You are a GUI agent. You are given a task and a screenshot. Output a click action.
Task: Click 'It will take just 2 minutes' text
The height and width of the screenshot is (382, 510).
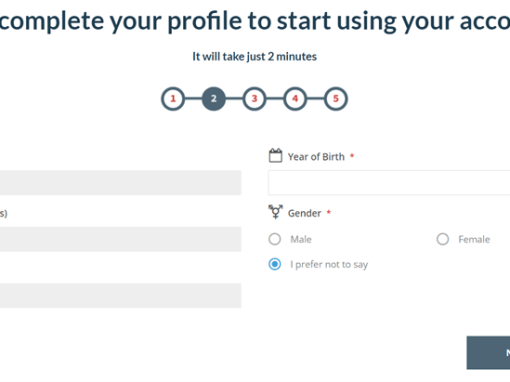[255, 57]
